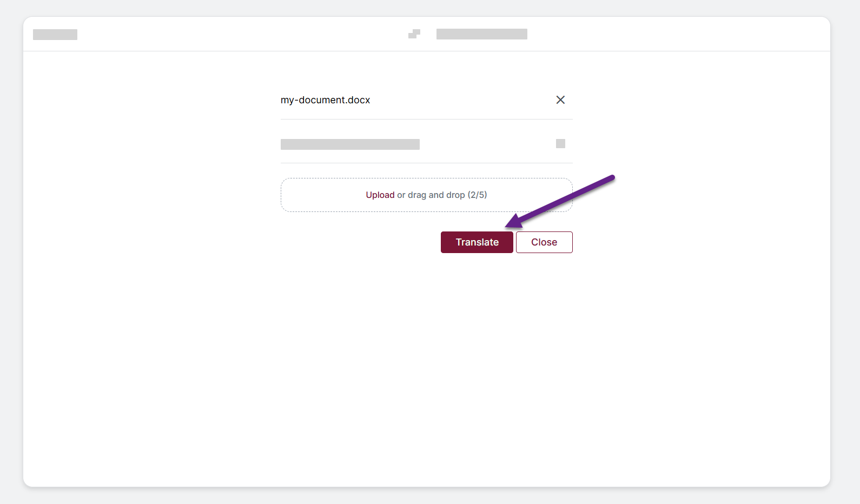
Task: Click the second uploaded file row
Action: coord(426,143)
